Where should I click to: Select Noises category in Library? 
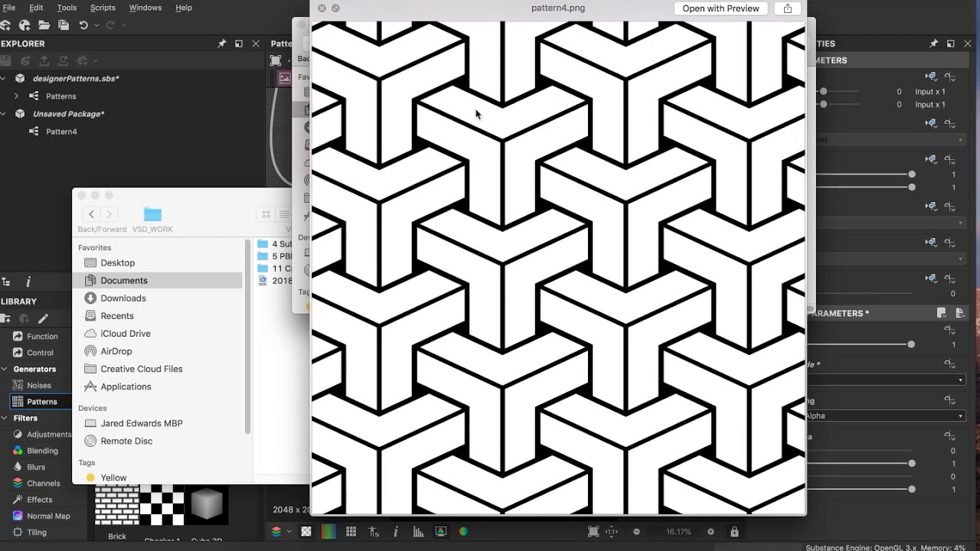[39, 386]
